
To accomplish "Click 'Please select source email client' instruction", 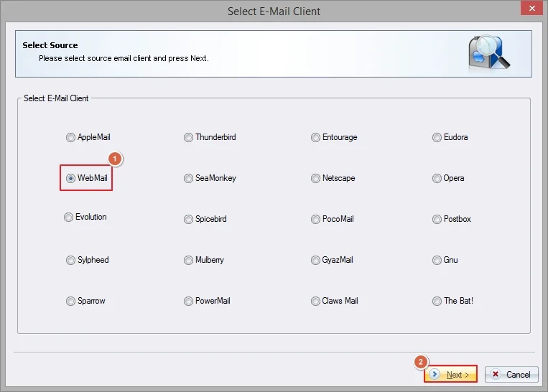I will coord(124,58).
